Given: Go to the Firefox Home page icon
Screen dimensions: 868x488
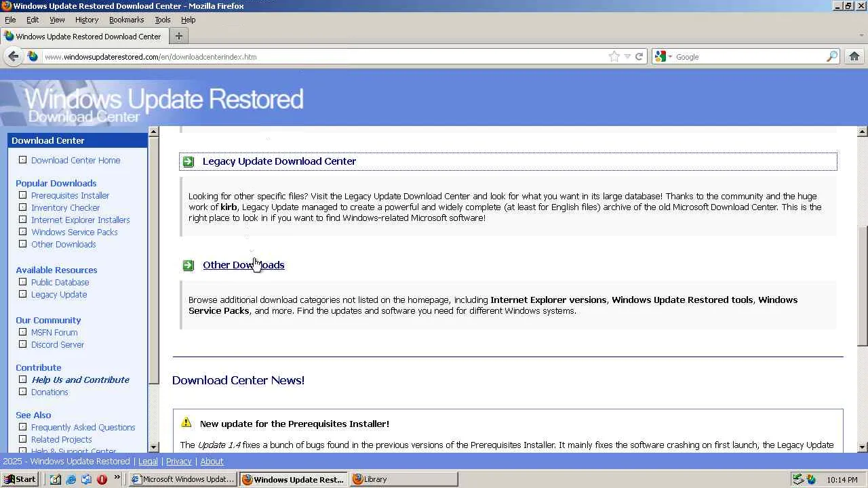Looking at the screenshot, I should tap(854, 56).
